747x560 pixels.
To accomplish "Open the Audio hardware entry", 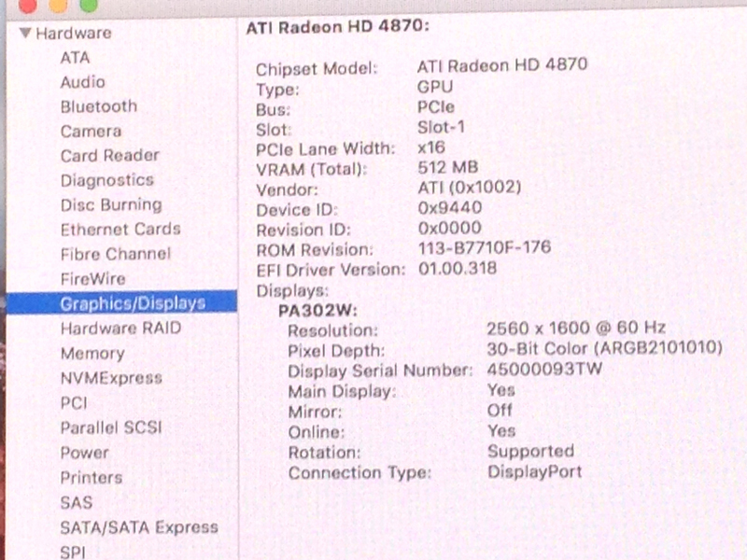I will (82, 82).
